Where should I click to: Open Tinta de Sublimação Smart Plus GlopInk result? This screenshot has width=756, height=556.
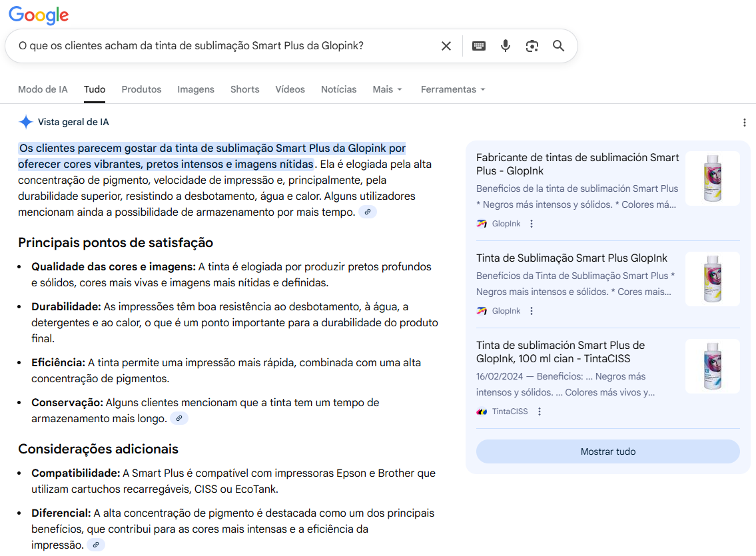coord(571,258)
